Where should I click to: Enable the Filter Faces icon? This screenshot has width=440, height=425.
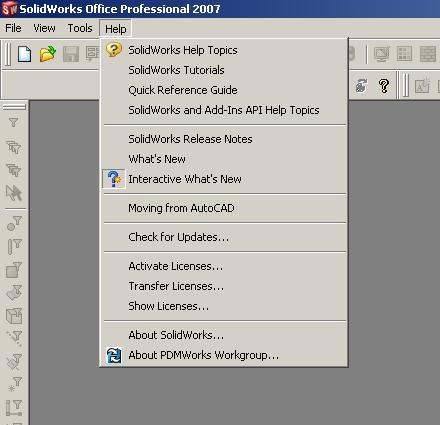[14, 269]
